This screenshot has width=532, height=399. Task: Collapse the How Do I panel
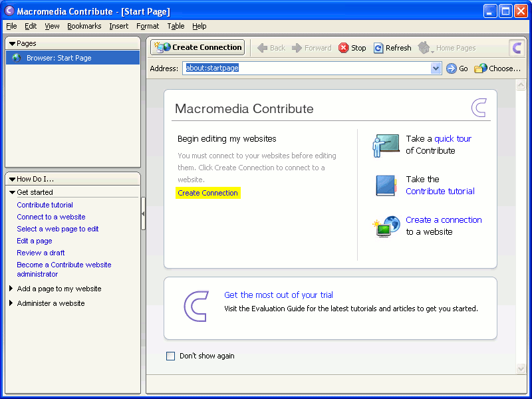[12, 179]
